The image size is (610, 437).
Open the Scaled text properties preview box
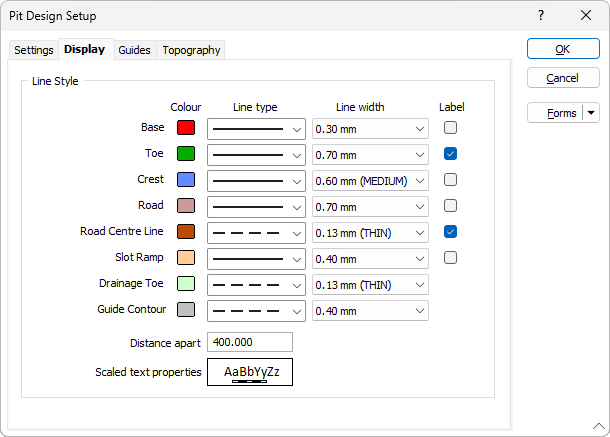pos(250,372)
